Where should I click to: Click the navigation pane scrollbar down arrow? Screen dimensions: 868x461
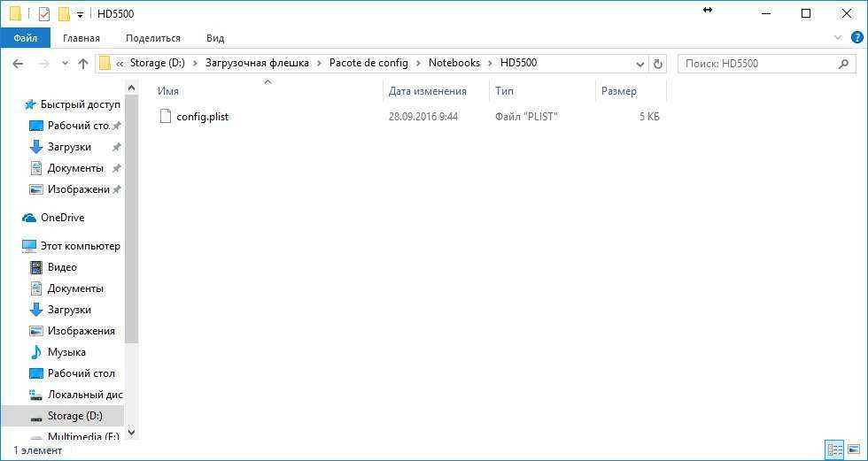[132, 433]
